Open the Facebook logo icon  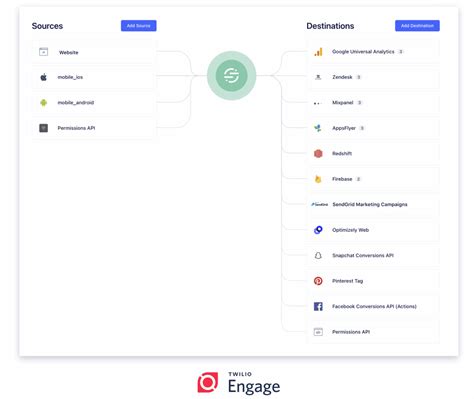click(318, 306)
